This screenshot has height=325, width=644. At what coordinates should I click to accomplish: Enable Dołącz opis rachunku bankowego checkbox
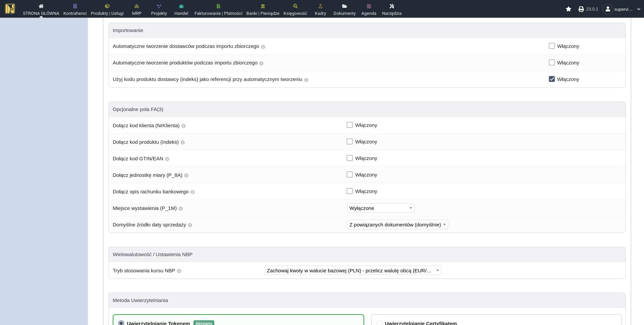[350, 191]
